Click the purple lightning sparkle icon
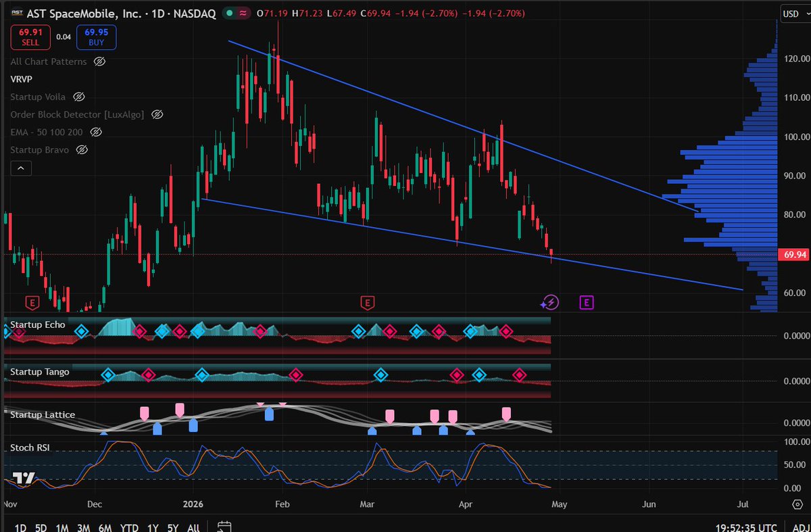Image resolution: width=811 pixels, height=532 pixels. tap(551, 302)
